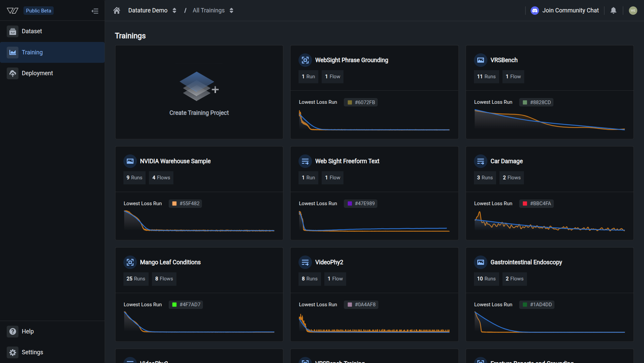Click the green swatch of run #4F7AD7
Screen dimensions: 644x363
174,305
